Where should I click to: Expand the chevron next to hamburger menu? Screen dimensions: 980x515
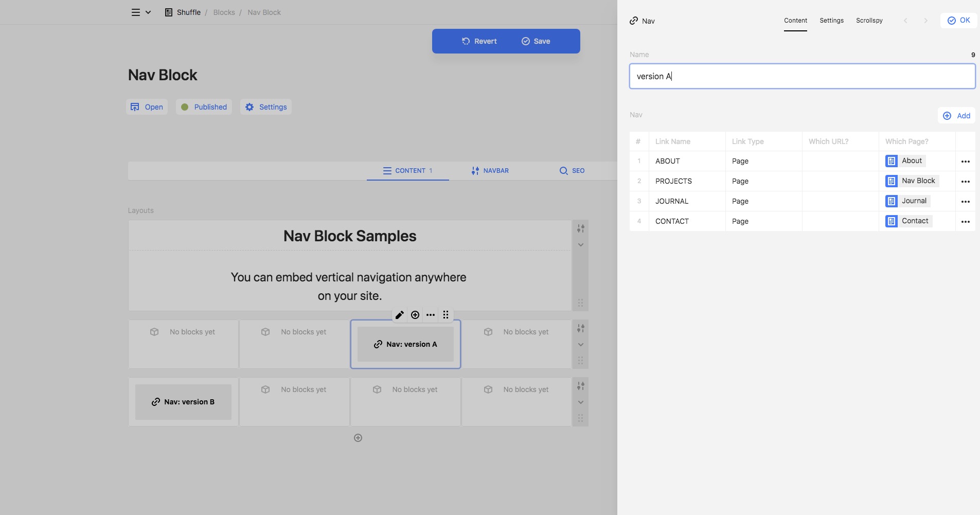click(148, 12)
